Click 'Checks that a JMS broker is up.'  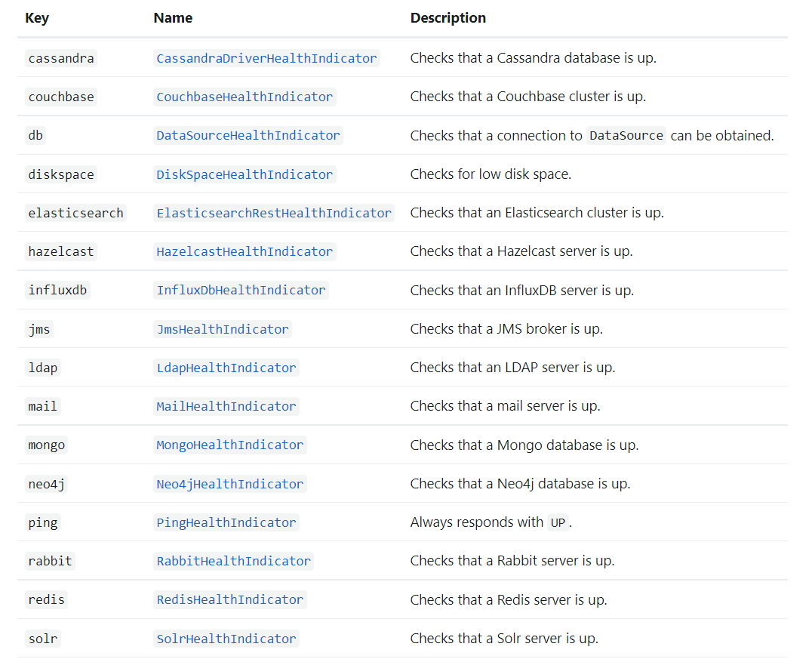(506, 329)
